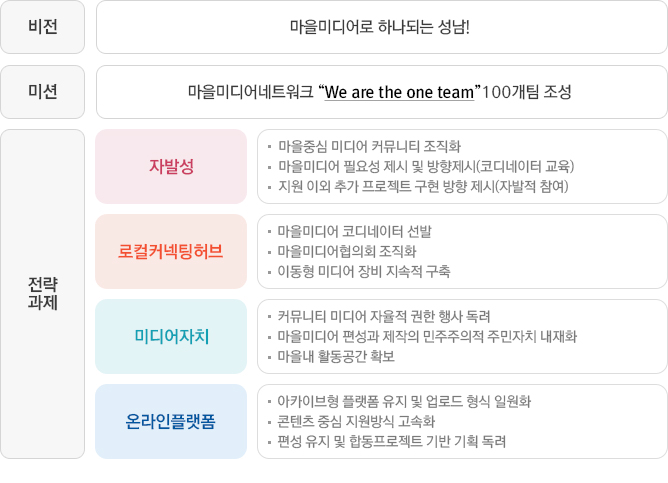The image size is (668, 483).
Task: Select 지원 이외 추가 프로젝트 bullet line
Action: pyautogui.click(x=423, y=186)
